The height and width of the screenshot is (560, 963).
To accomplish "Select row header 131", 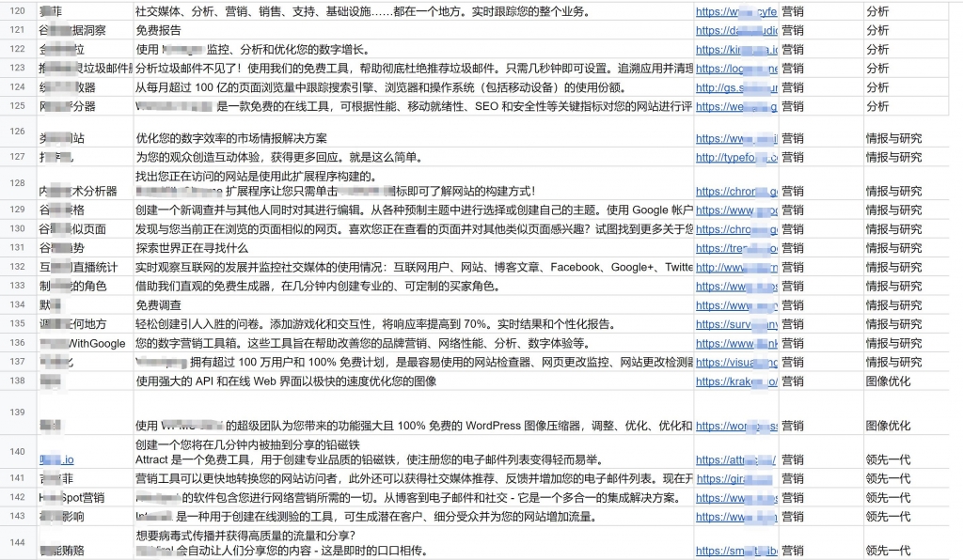I will (18, 248).
